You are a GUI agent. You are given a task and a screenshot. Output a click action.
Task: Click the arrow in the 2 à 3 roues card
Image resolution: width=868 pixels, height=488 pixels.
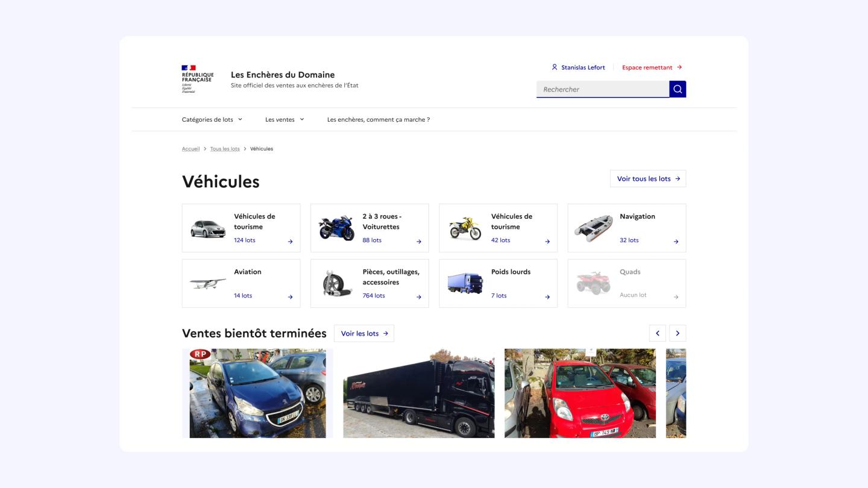(x=419, y=242)
